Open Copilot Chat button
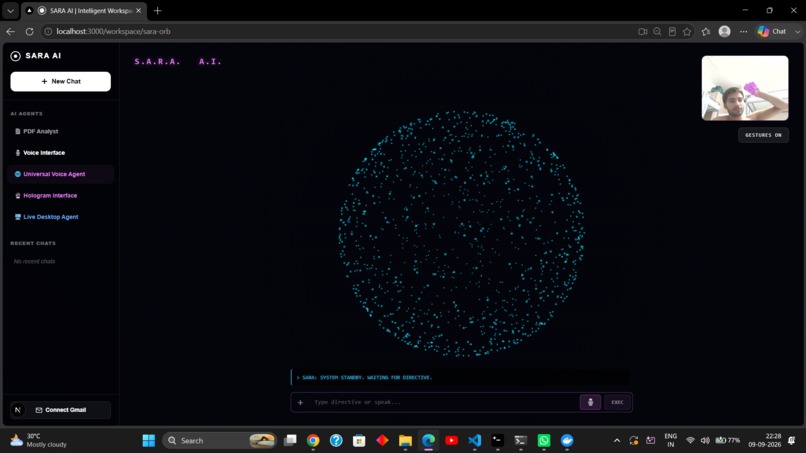Viewport: 806px width, 453px height. [772, 31]
